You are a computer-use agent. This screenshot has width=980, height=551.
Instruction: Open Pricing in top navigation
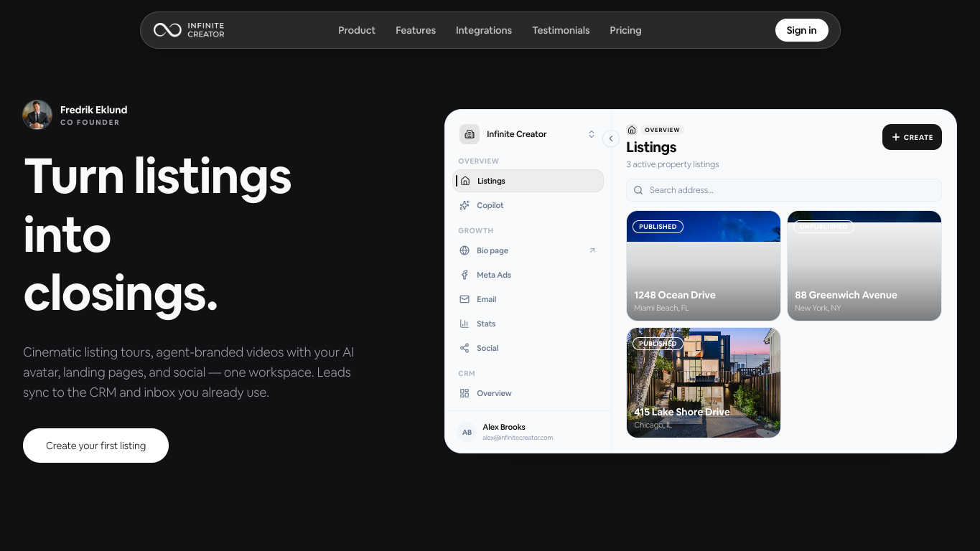[625, 30]
